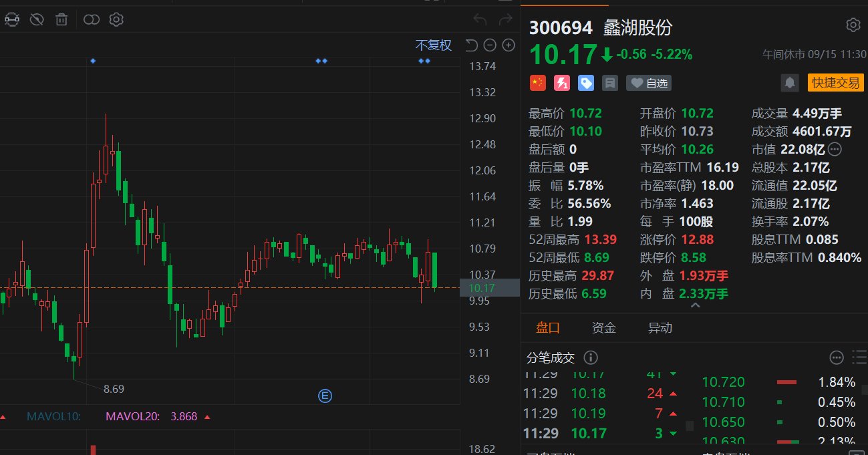
Task: Toggle the hide-drawings eye icon
Action: (x=37, y=19)
